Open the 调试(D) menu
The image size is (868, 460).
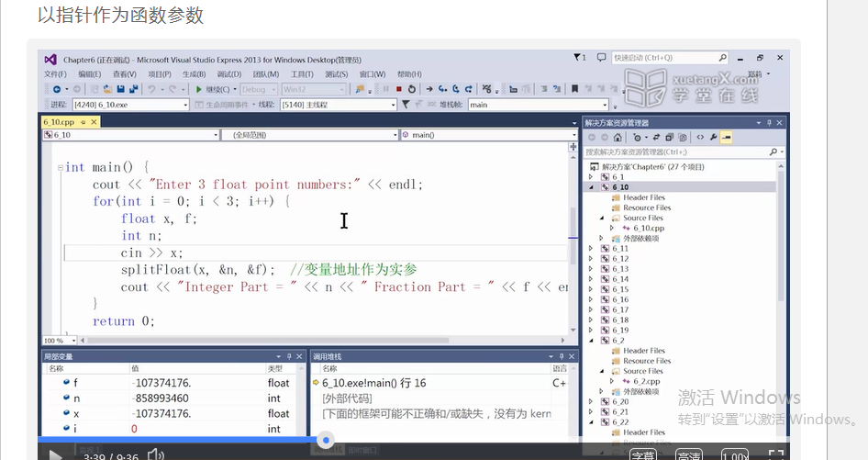[228, 74]
